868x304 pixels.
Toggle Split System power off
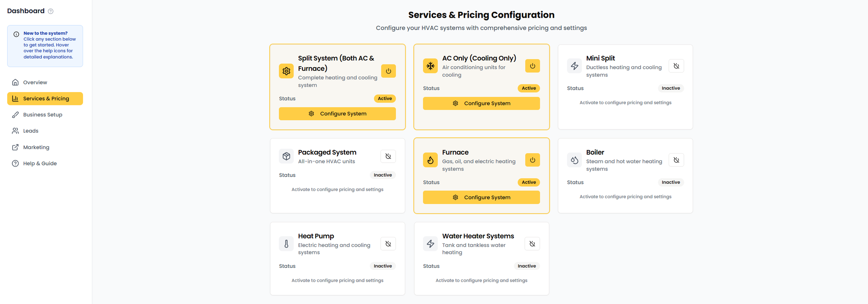[x=388, y=71]
